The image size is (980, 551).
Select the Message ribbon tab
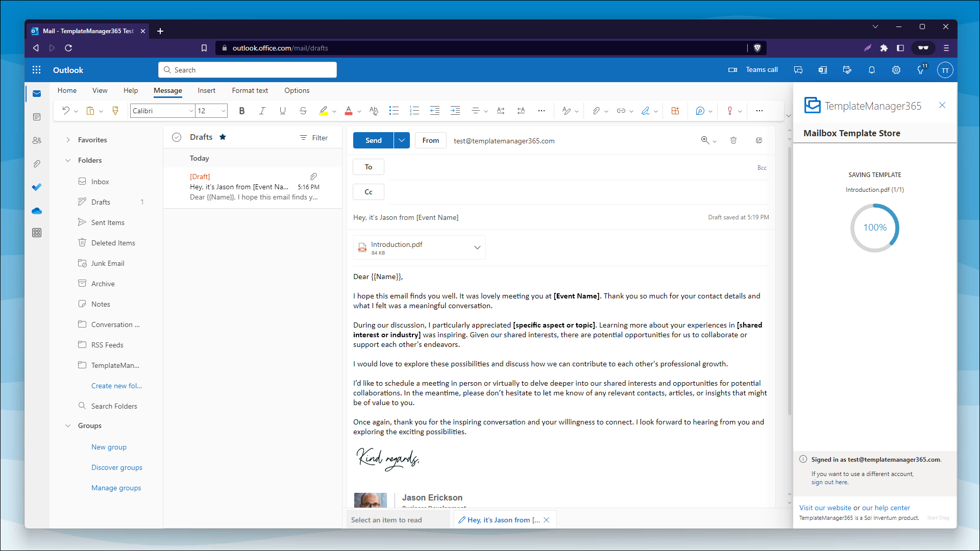pos(167,90)
